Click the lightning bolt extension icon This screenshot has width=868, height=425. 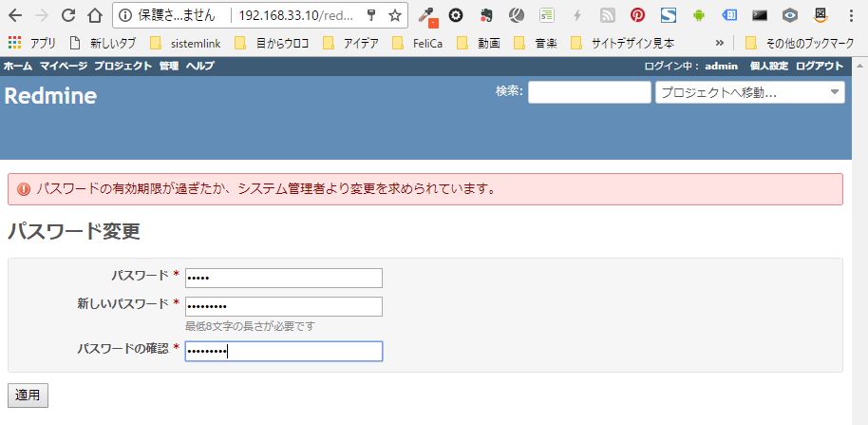(577, 15)
